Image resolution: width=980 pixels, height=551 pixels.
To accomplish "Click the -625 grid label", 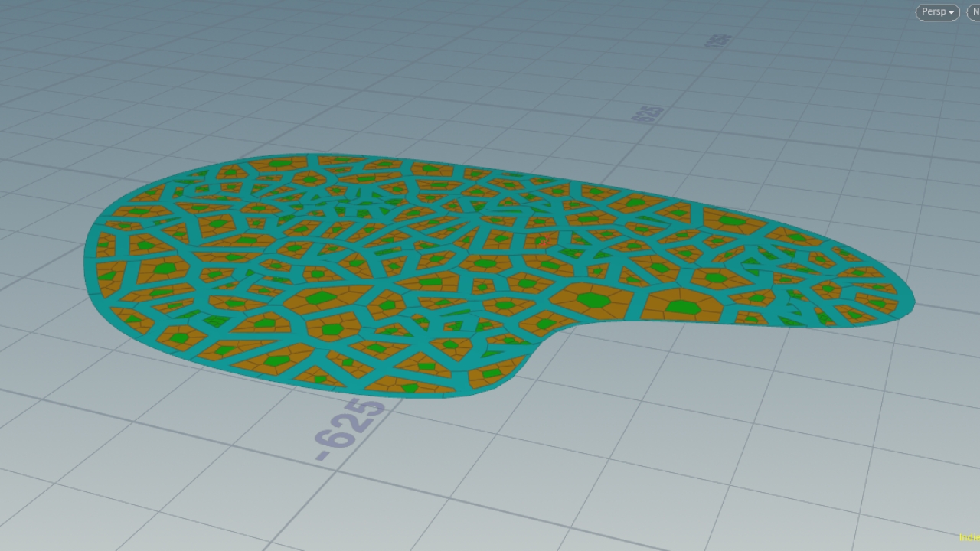I will click(x=351, y=429).
